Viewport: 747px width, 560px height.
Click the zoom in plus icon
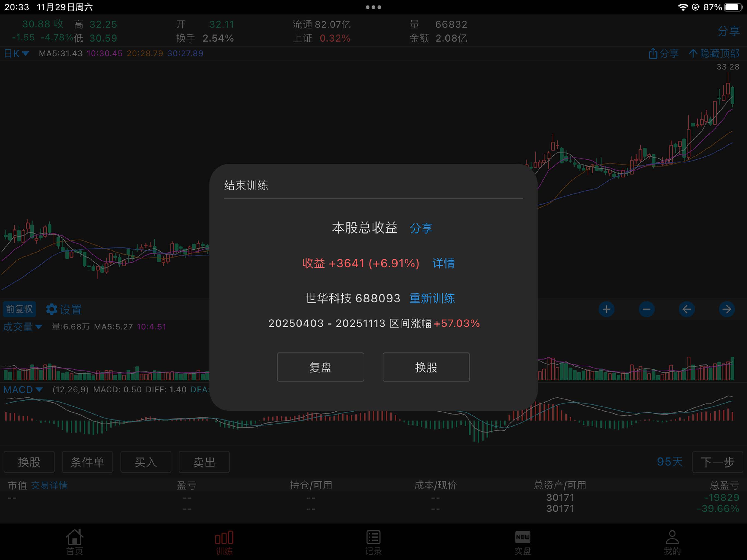[x=606, y=309]
